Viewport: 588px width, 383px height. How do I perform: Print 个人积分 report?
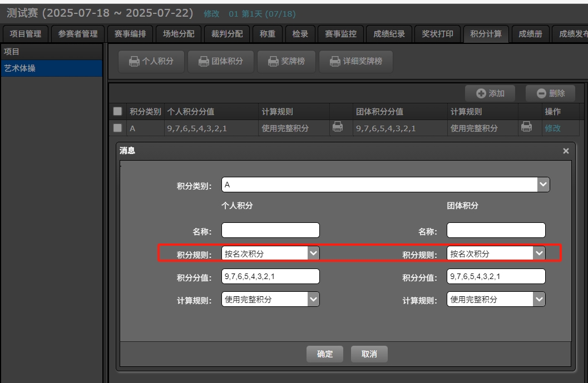click(151, 62)
